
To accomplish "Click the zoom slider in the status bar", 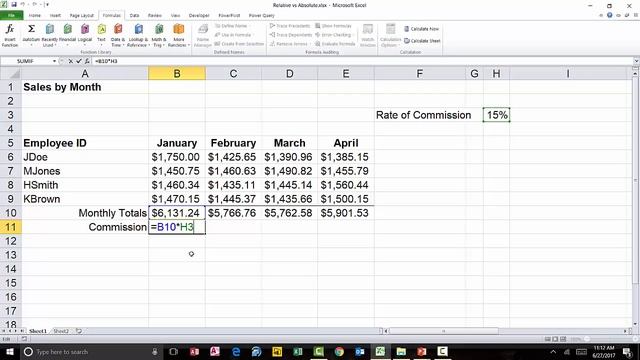I will point(587,339).
